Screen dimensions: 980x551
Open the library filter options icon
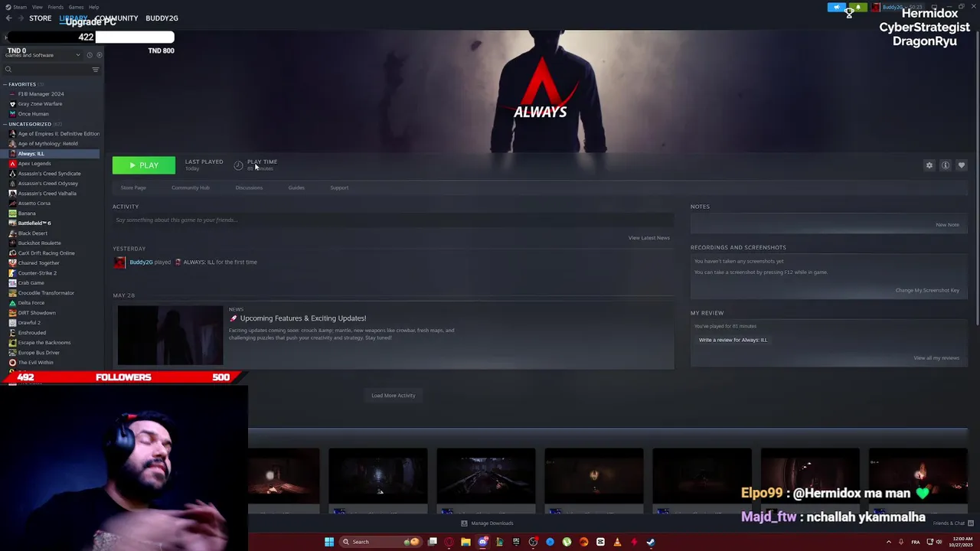[x=96, y=70]
